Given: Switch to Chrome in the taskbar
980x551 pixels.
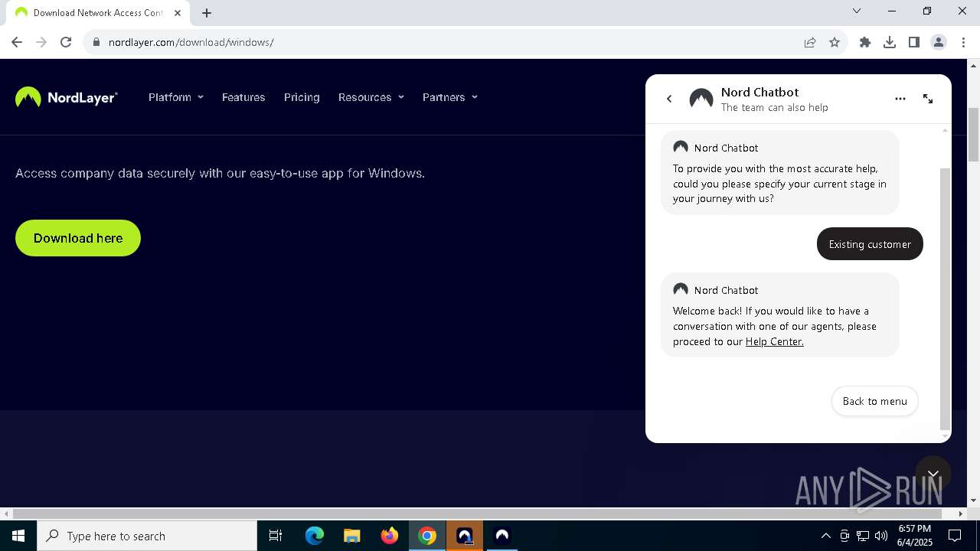Looking at the screenshot, I should tap(427, 536).
